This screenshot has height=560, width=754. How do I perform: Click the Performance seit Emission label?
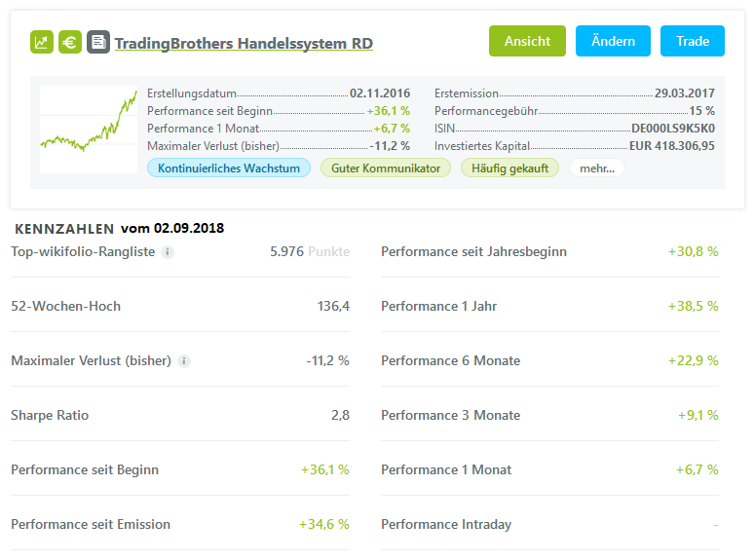[91, 524]
